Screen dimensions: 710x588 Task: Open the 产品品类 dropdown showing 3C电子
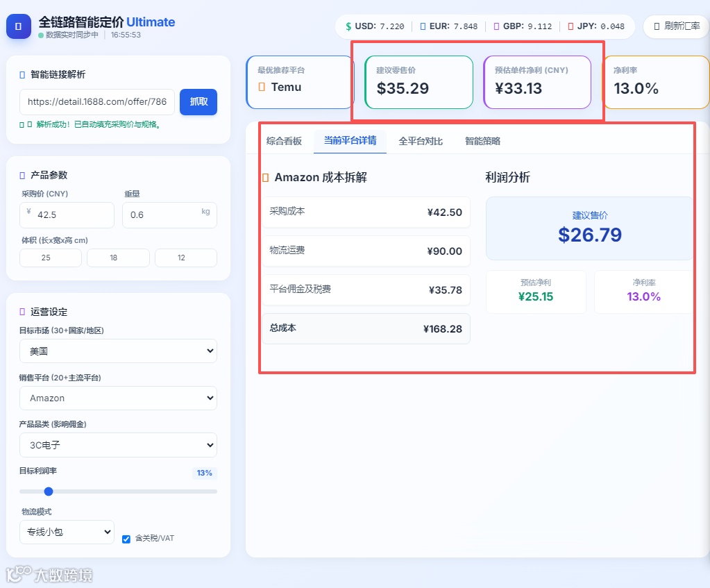[118, 445]
